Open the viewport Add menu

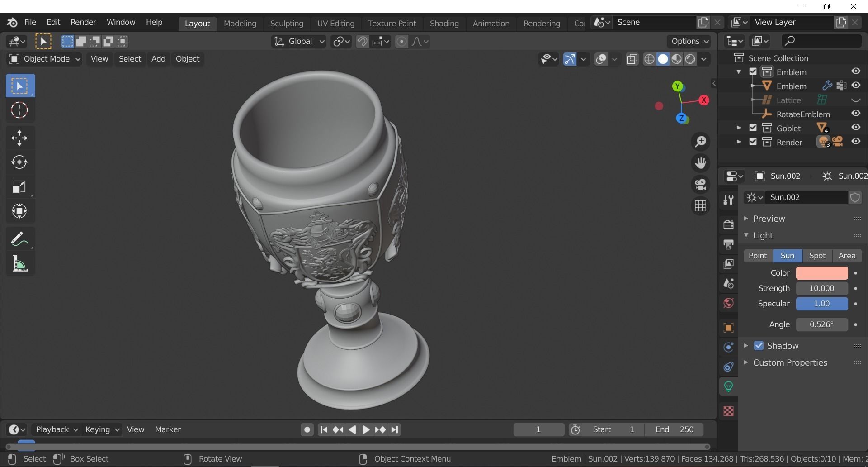[158, 59]
